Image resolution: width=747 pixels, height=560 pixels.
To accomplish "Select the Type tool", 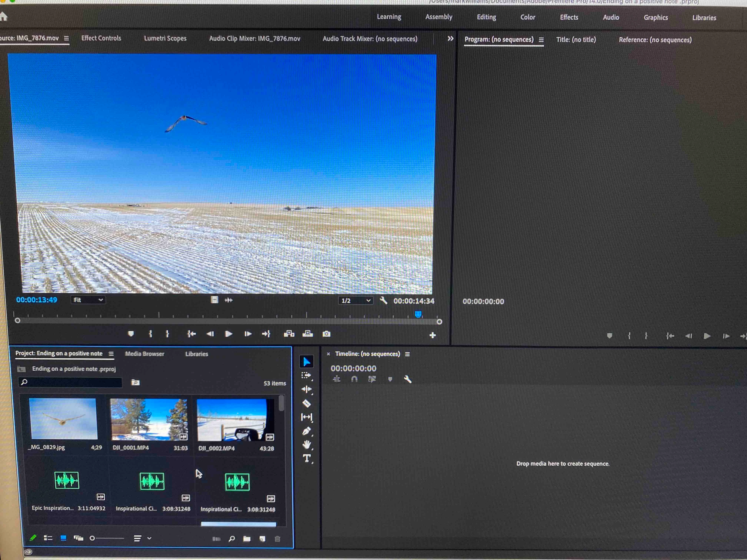I will click(306, 458).
